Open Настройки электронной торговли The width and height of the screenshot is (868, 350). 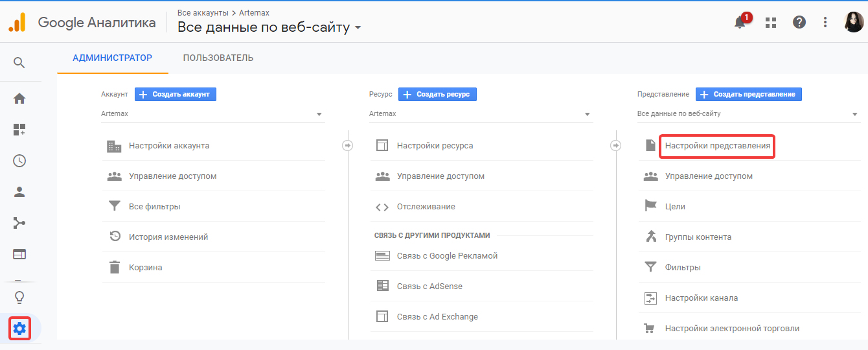(x=732, y=329)
